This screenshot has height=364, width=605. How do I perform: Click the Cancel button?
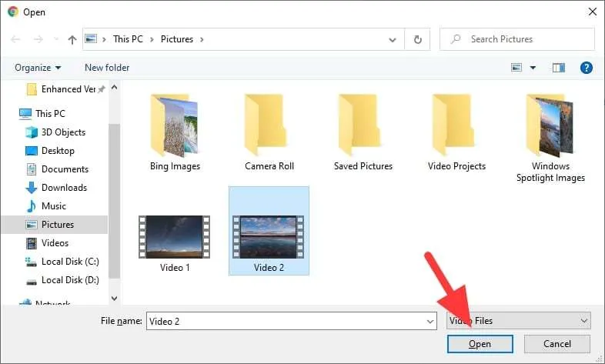pyautogui.click(x=557, y=344)
